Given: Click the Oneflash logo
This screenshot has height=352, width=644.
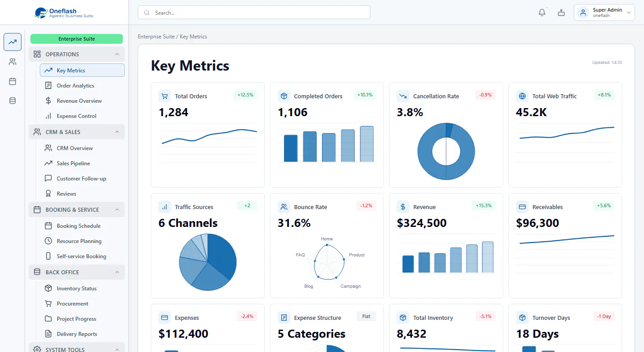Looking at the screenshot, I should coord(64,13).
